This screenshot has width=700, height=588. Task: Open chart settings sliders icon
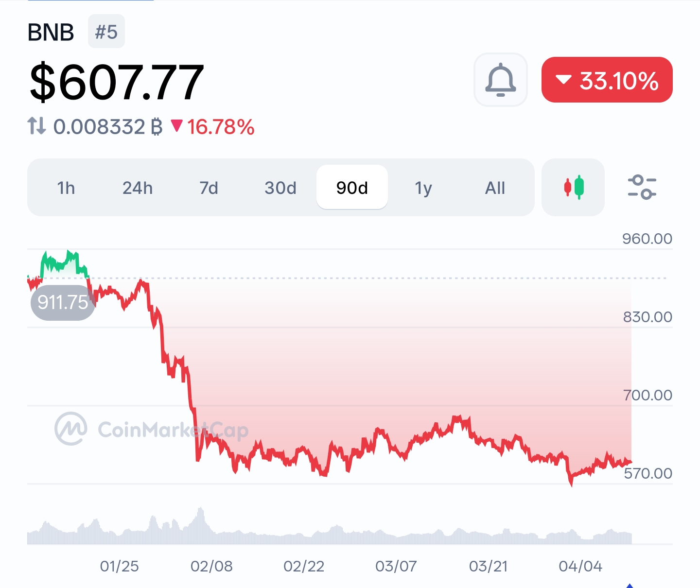pos(642,187)
